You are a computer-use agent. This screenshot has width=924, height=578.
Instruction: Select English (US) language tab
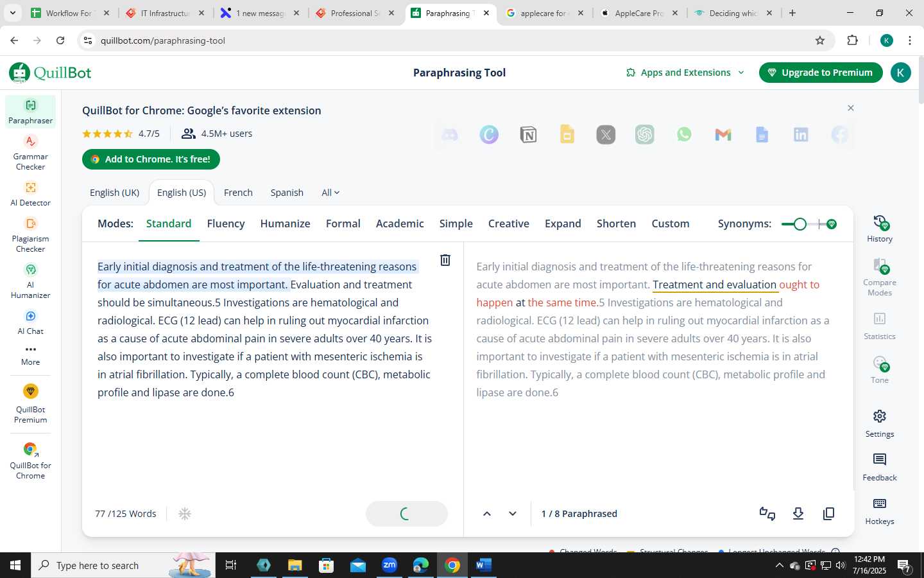(x=182, y=193)
